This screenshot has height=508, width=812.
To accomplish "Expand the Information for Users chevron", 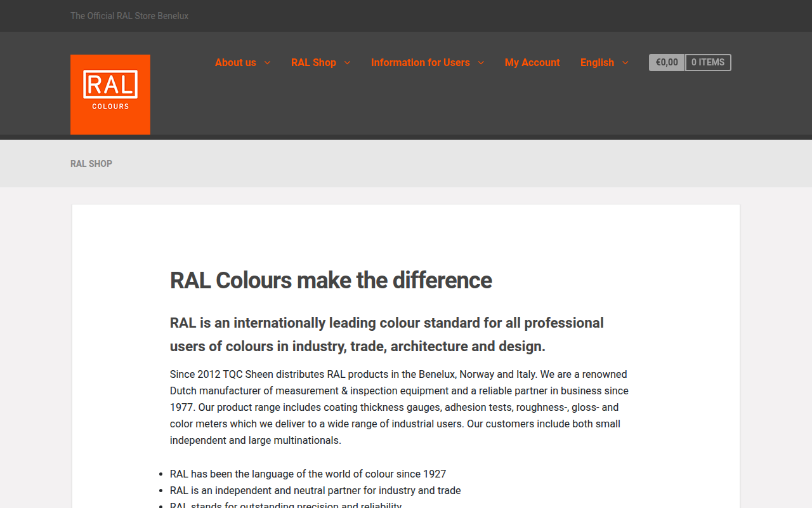I will [x=481, y=62].
